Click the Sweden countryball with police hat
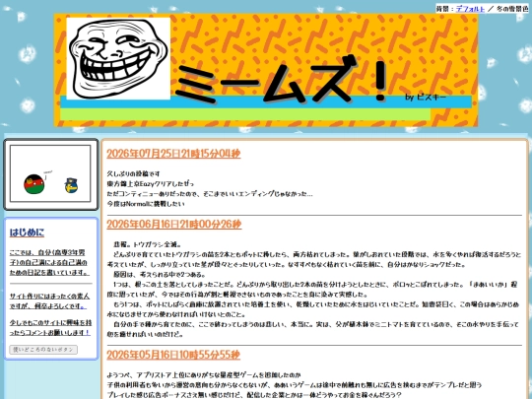 (x=71, y=185)
